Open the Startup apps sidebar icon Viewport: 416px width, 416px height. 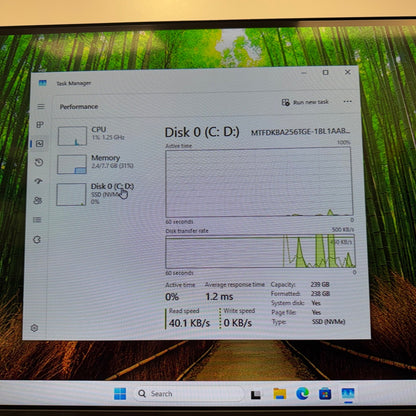38,181
